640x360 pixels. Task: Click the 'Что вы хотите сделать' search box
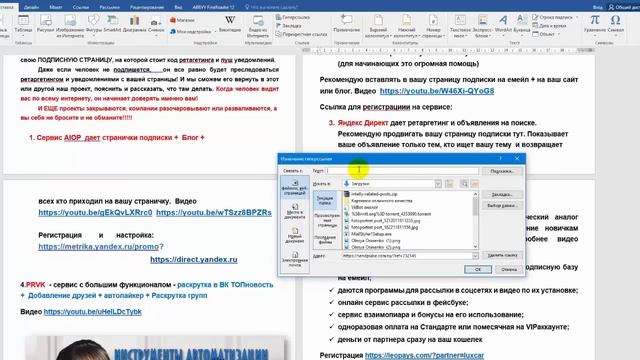pyautogui.click(x=271, y=7)
